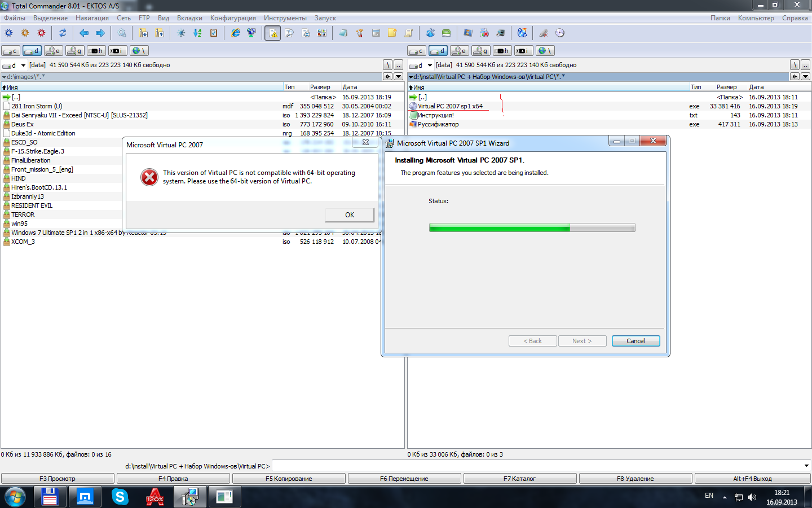Viewport: 812px width, 508px height.
Task: Open the Инструменты menu
Action: click(285, 18)
